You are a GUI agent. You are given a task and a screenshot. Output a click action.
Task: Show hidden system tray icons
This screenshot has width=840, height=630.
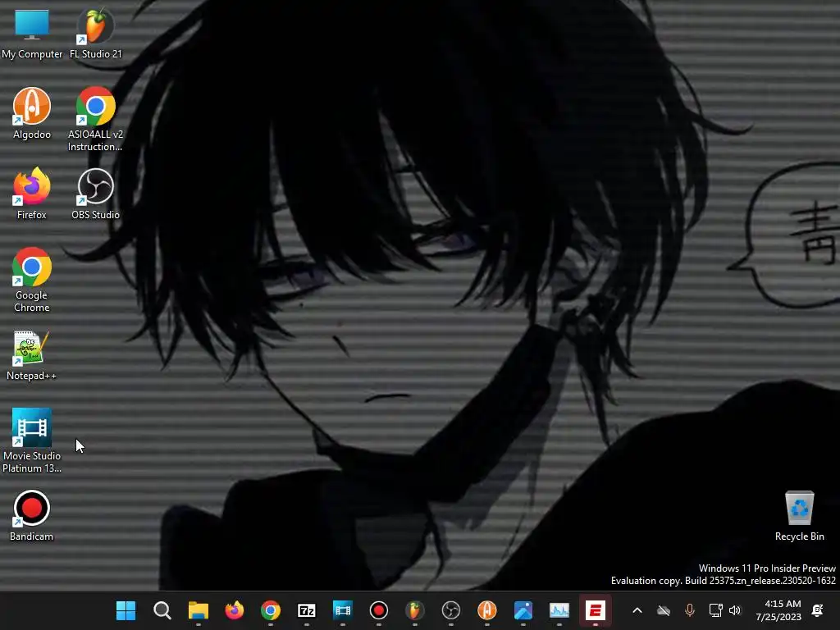pyautogui.click(x=637, y=610)
